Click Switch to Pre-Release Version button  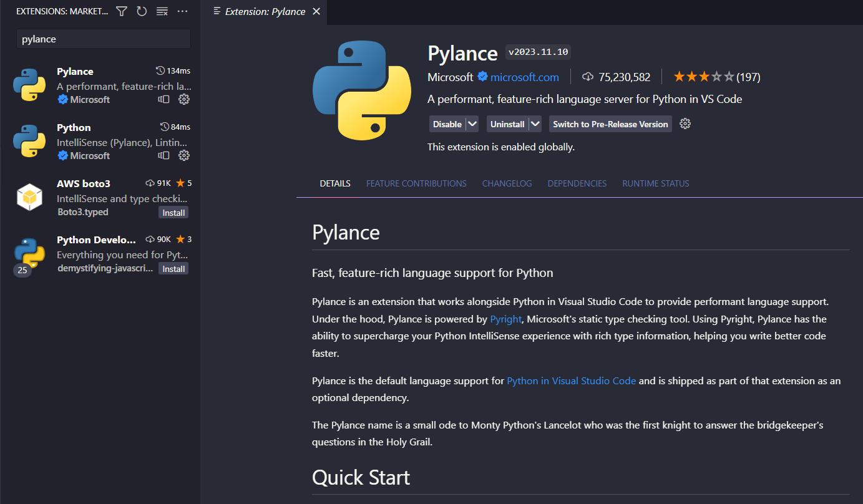pos(610,124)
